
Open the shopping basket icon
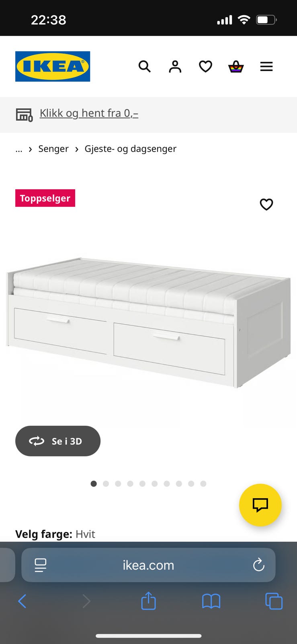236,66
